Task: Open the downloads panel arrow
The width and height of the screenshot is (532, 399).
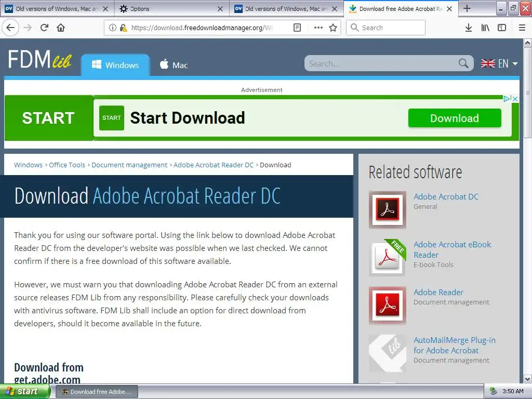Action: pyautogui.click(x=469, y=28)
